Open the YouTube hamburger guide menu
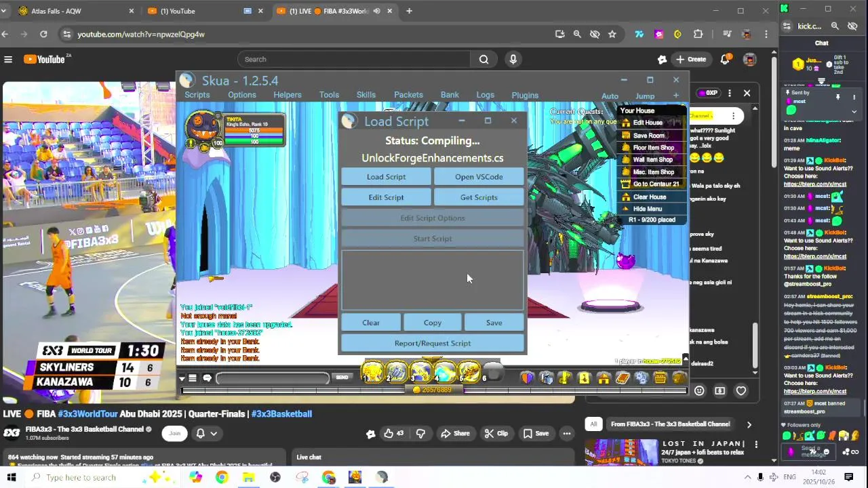Screen dimensions: 868x488 (8, 59)
